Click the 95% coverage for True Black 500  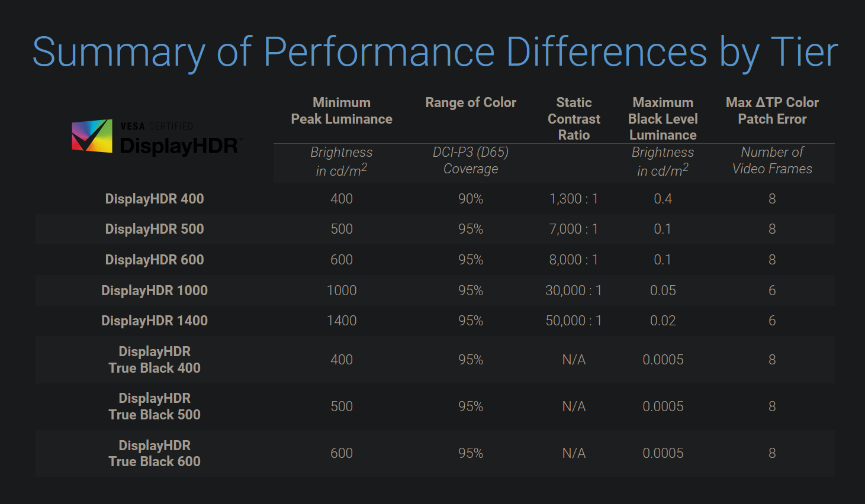tap(471, 406)
